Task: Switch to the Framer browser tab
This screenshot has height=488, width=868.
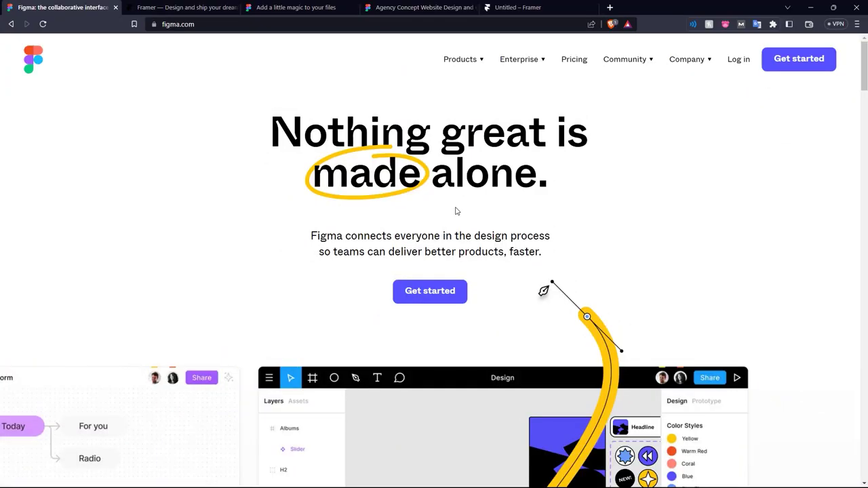Action: click(x=183, y=7)
